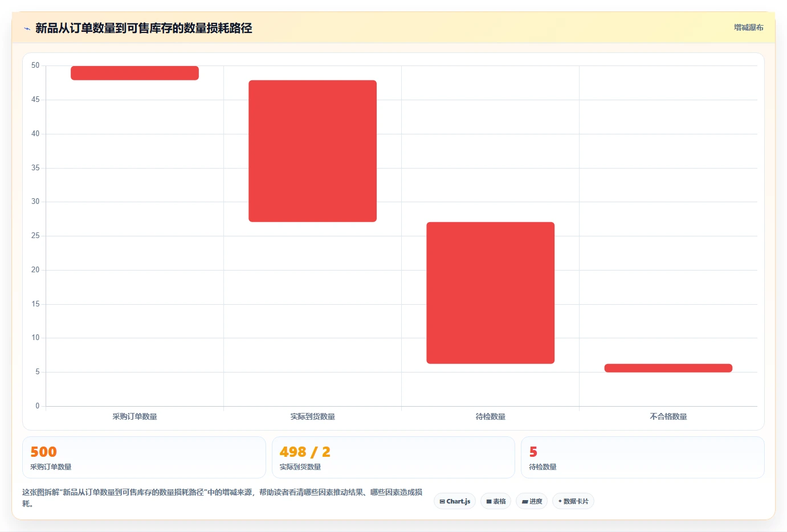Click the y-axis value 25
787x532 pixels.
pyautogui.click(x=35, y=236)
